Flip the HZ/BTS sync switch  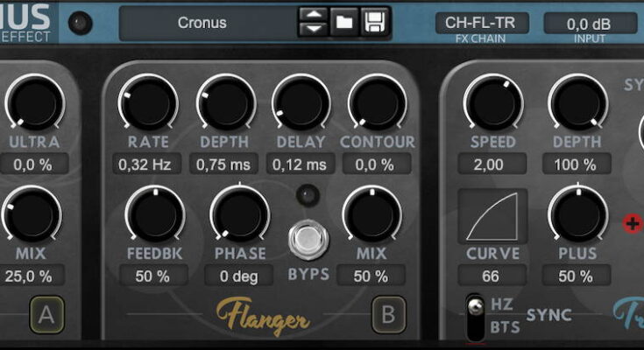click(x=476, y=316)
